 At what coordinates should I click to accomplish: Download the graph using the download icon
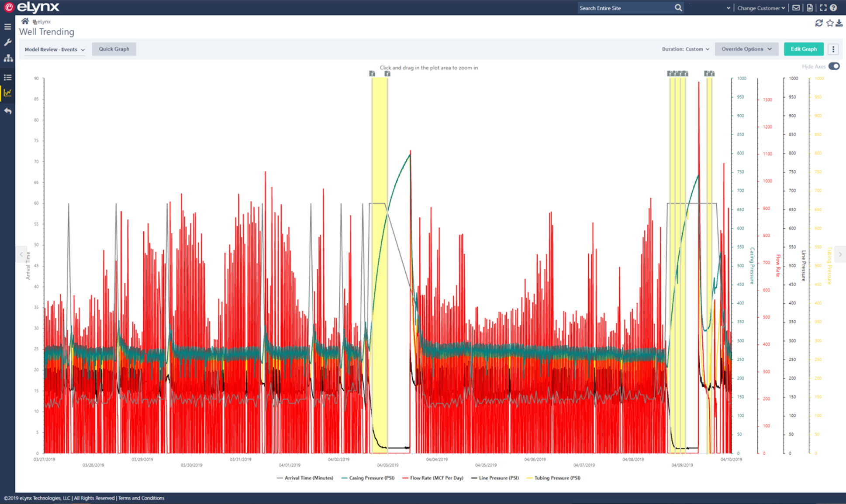pos(839,23)
